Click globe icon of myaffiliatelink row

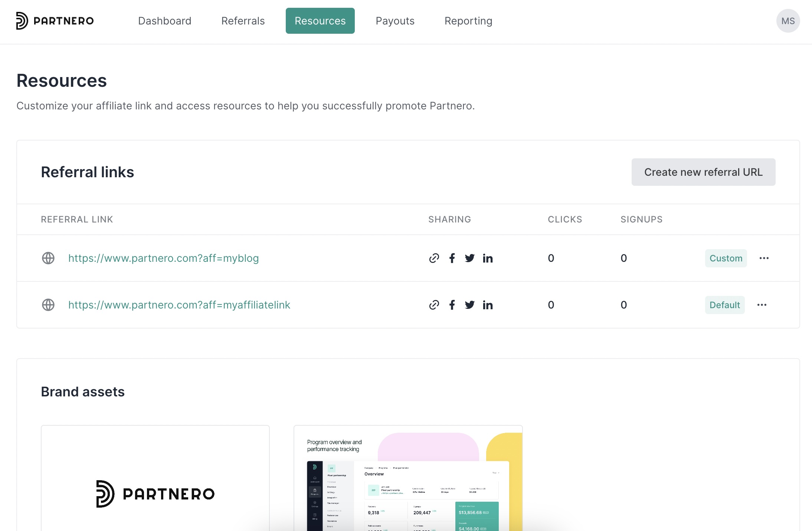[x=48, y=305]
